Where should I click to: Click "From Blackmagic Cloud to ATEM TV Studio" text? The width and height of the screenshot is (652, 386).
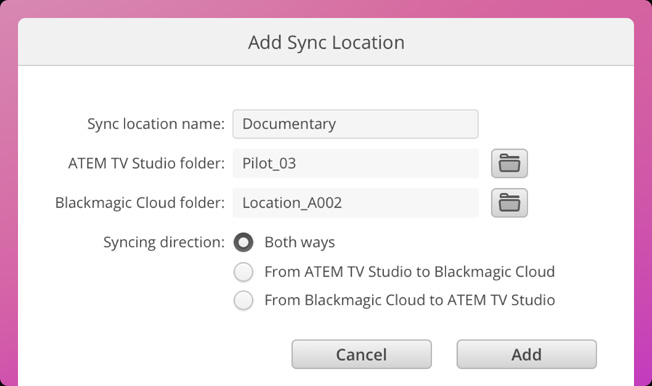click(410, 300)
